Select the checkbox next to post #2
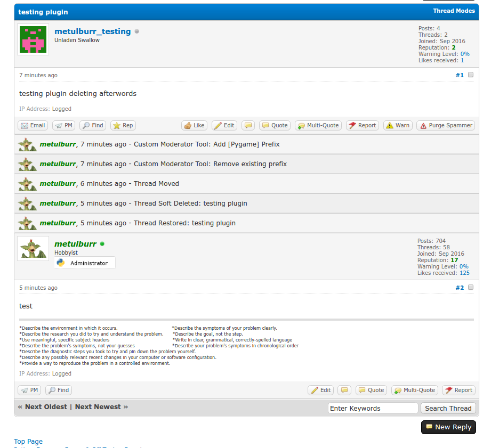491x448 pixels. [x=471, y=288]
